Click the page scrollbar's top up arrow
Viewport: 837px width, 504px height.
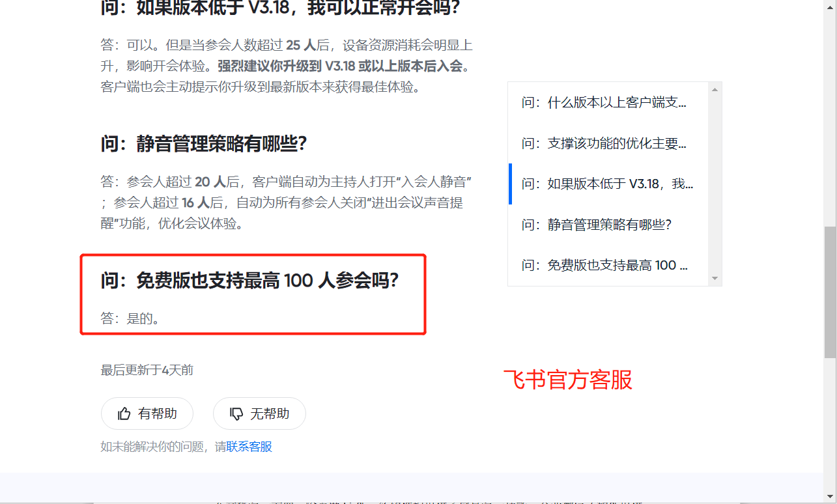coord(830,5)
